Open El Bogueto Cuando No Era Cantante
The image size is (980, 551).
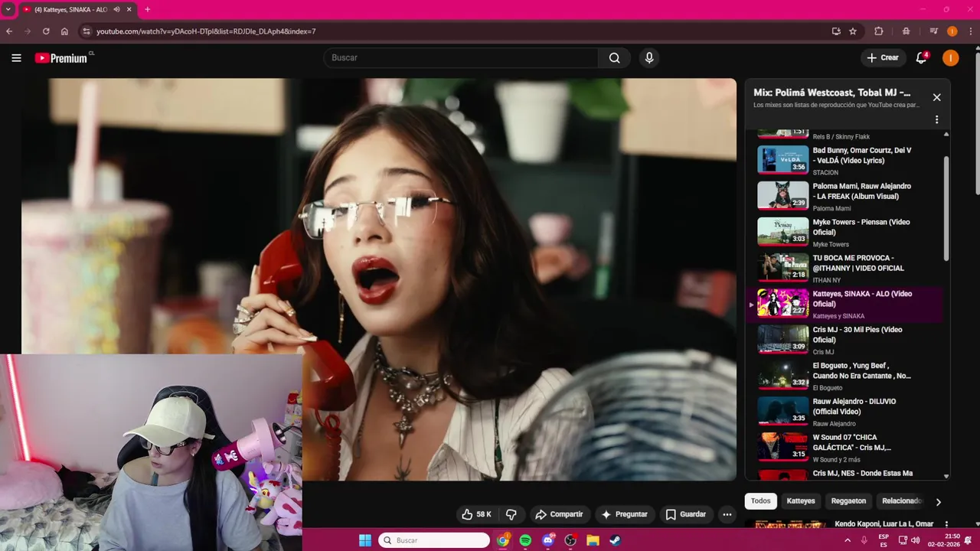(x=844, y=376)
